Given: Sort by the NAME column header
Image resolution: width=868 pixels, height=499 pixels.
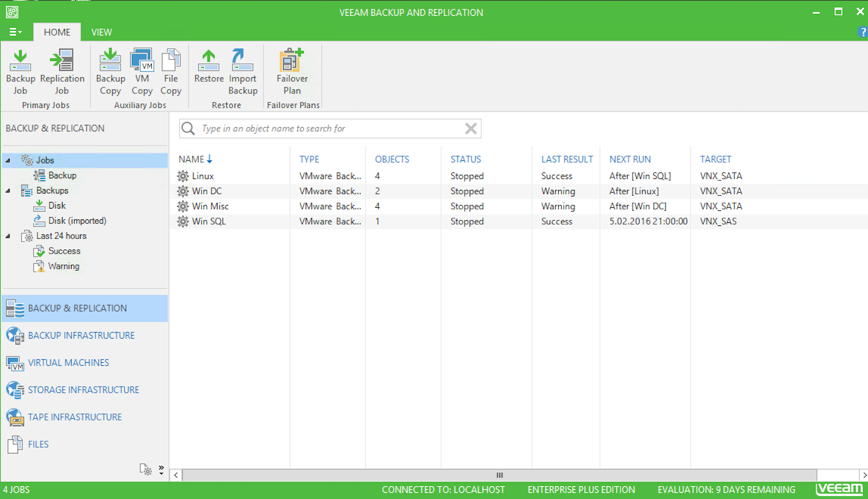Looking at the screenshot, I should tap(195, 159).
